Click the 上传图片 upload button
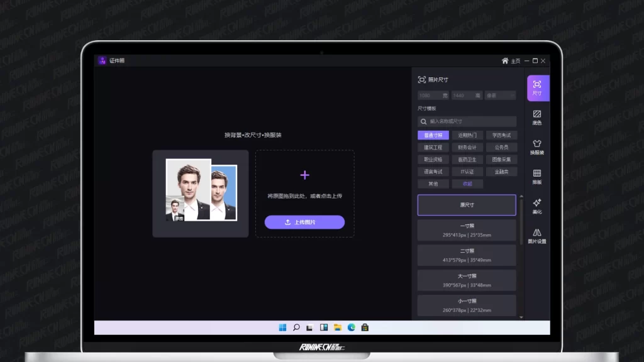The height and width of the screenshot is (362, 644). click(x=304, y=222)
